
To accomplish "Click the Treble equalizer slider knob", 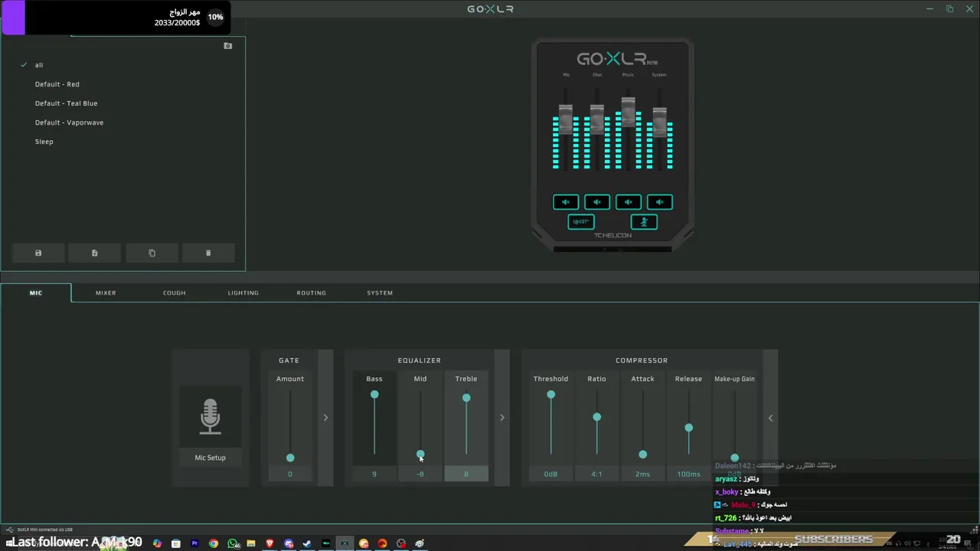I will click(466, 398).
